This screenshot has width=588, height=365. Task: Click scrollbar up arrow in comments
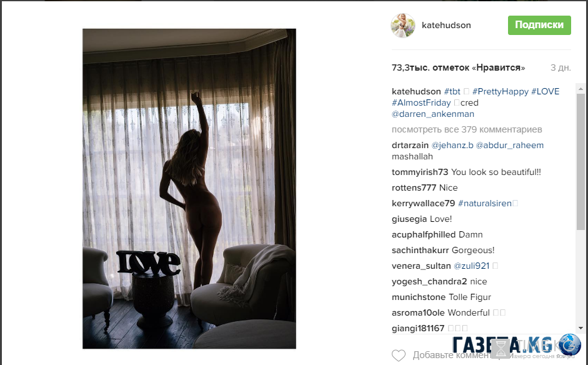tap(581, 89)
